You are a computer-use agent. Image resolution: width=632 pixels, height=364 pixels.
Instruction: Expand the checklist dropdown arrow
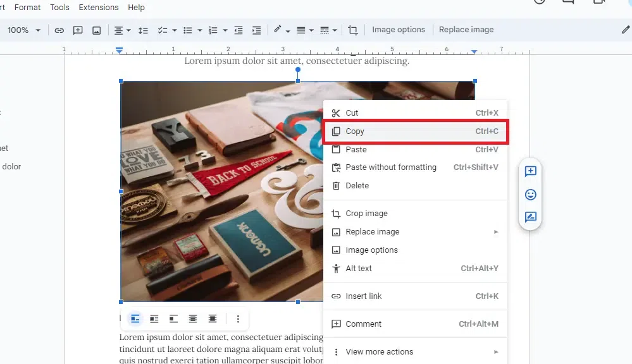point(175,30)
